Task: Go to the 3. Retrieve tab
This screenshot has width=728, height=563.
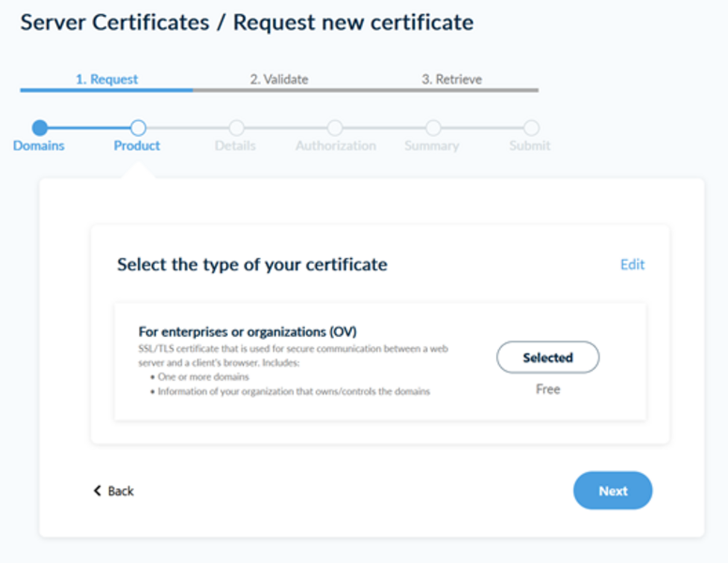Action: 451,80
